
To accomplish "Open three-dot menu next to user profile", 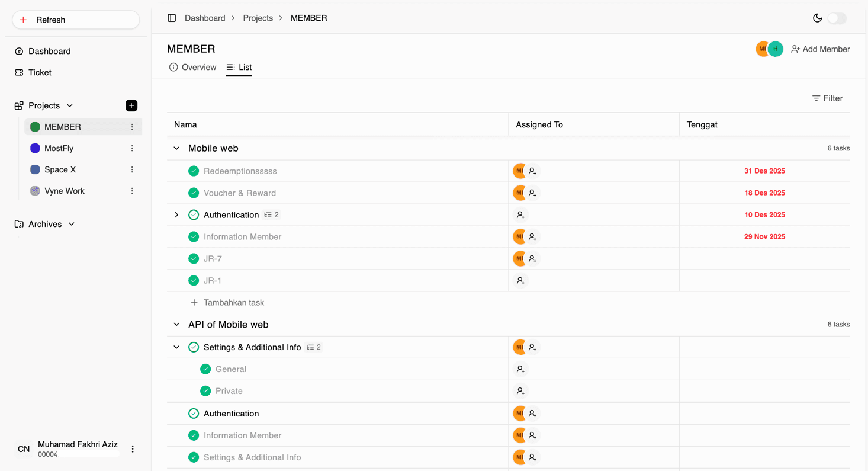I will tap(133, 449).
